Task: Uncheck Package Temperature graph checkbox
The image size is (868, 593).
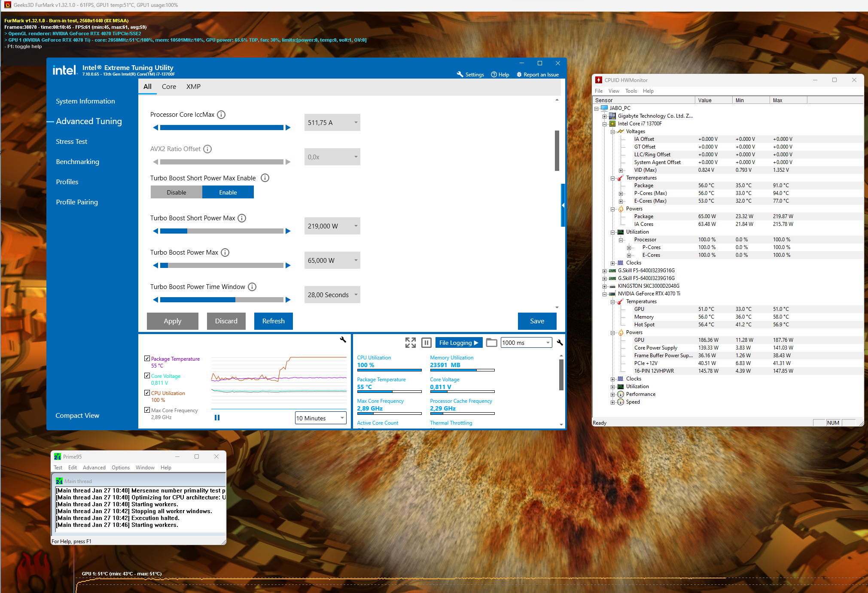Action: coord(147,359)
